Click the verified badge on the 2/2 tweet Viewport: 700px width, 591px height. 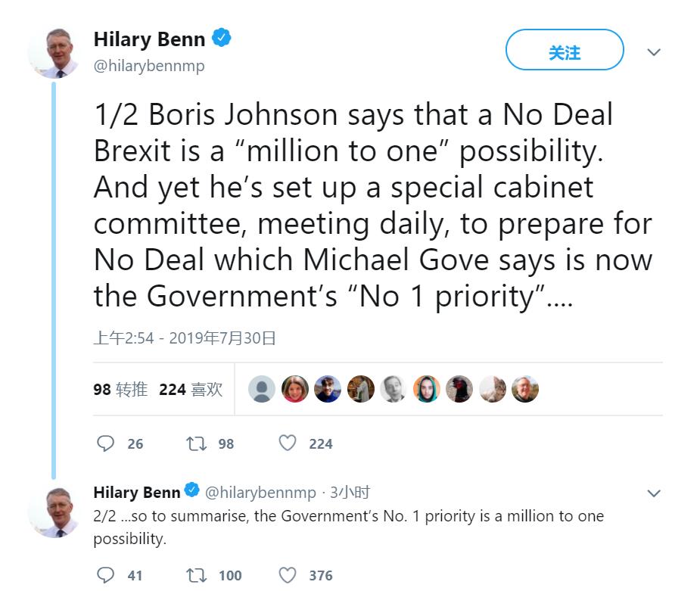pyautogui.click(x=192, y=492)
